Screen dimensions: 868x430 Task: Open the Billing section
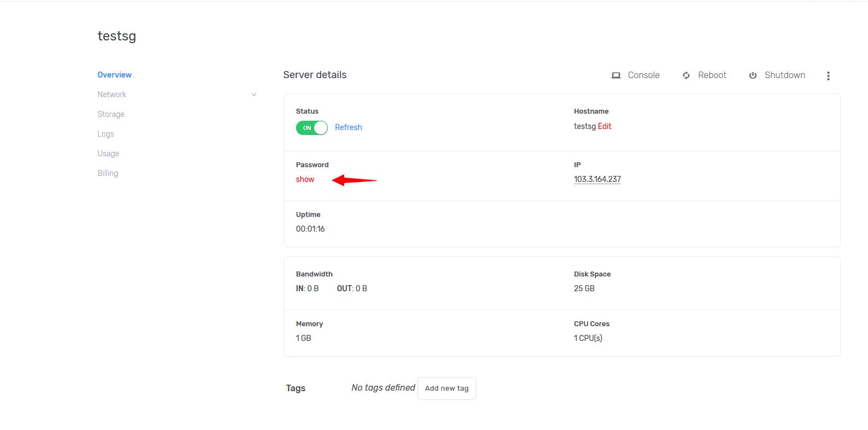pyautogui.click(x=108, y=173)
